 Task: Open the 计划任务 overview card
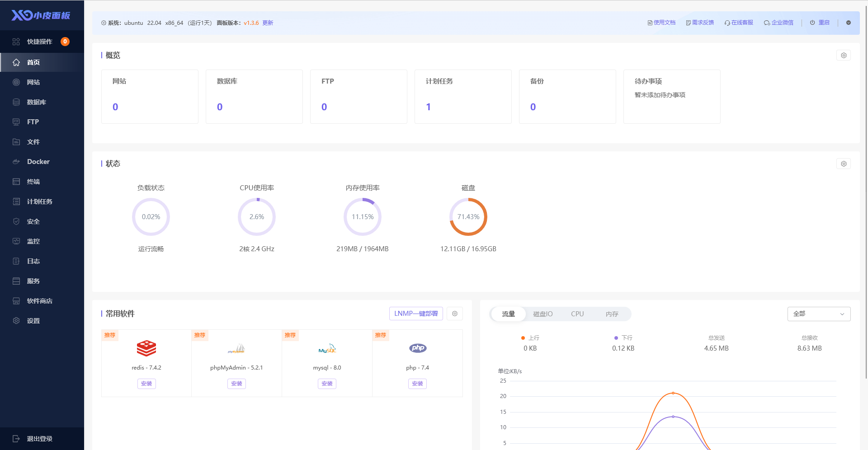coord(462,97)
